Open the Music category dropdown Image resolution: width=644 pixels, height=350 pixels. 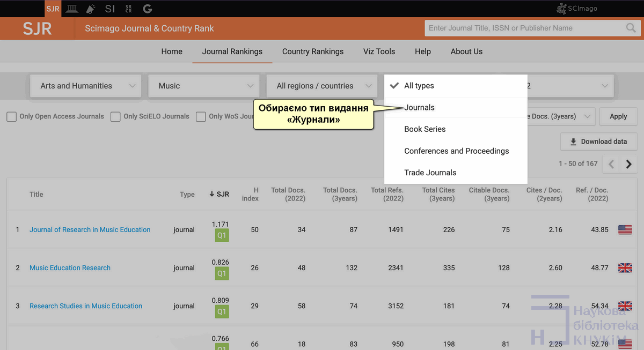[x=204, y=86]
